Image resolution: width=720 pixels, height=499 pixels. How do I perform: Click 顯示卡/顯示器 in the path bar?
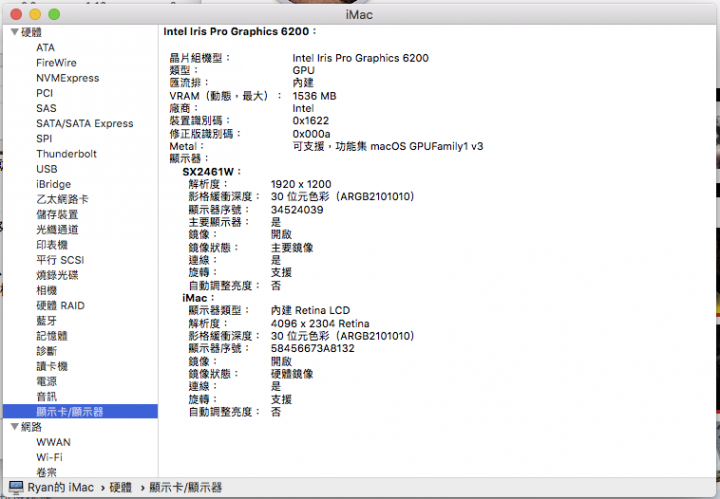point(186,487)
